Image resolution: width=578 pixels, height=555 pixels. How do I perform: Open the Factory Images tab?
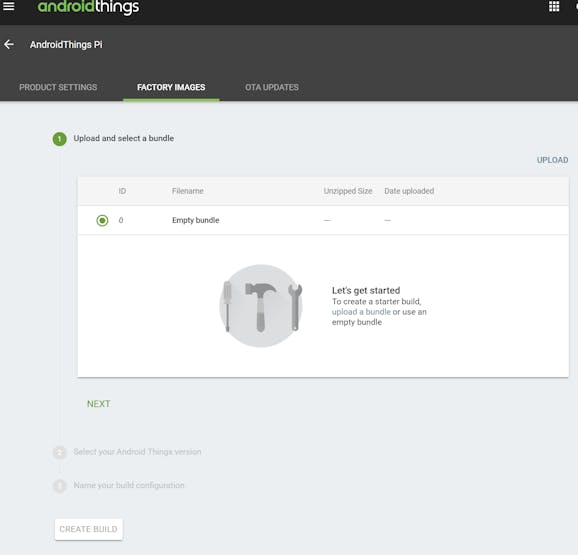(171, 87)
